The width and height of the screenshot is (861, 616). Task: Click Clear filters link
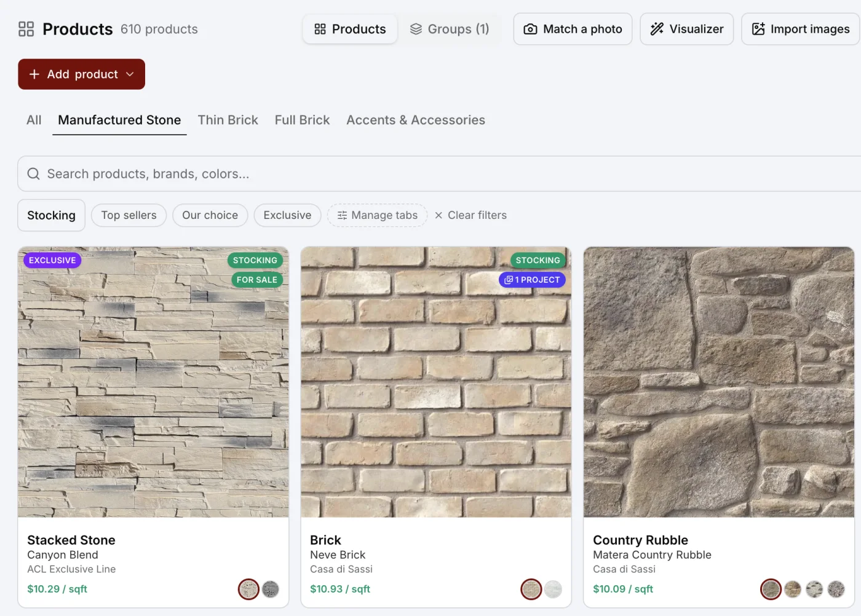pos(470,215)
